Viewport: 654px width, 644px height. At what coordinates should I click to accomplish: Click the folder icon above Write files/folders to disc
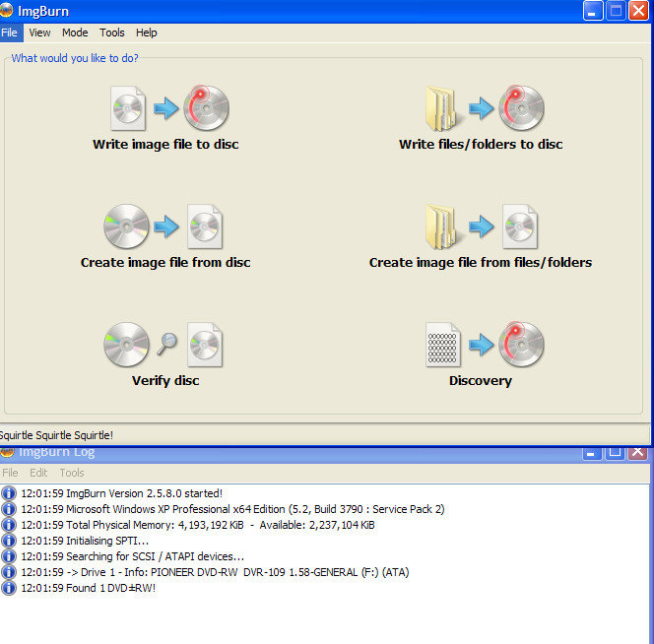[x=441, y=108]
